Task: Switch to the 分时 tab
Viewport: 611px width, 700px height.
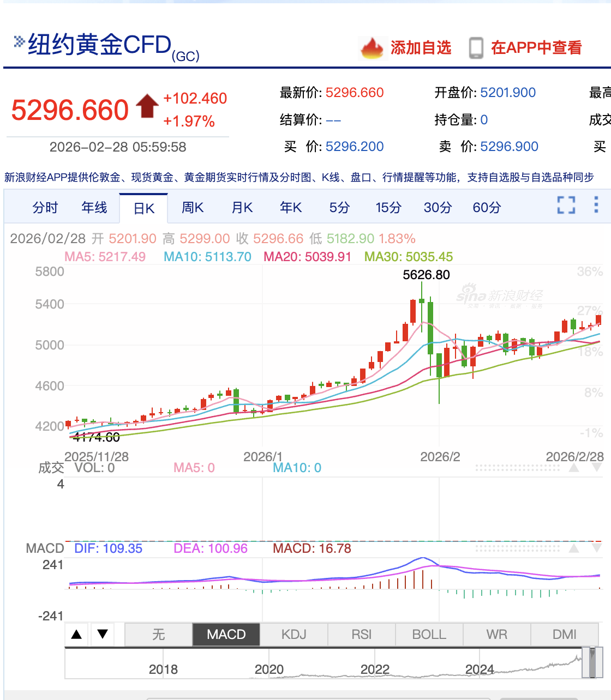Action: point(44,207)
